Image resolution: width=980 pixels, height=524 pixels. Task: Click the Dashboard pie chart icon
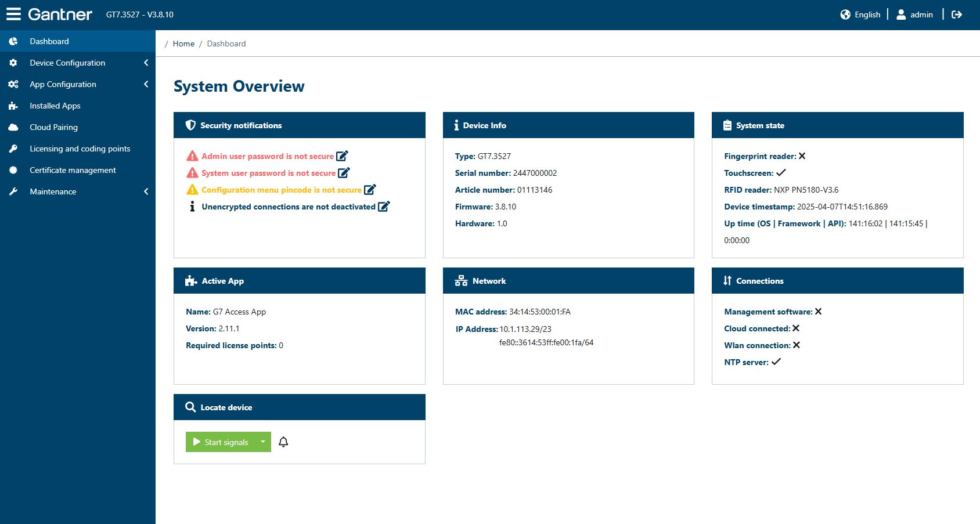[x=13, y=41]
